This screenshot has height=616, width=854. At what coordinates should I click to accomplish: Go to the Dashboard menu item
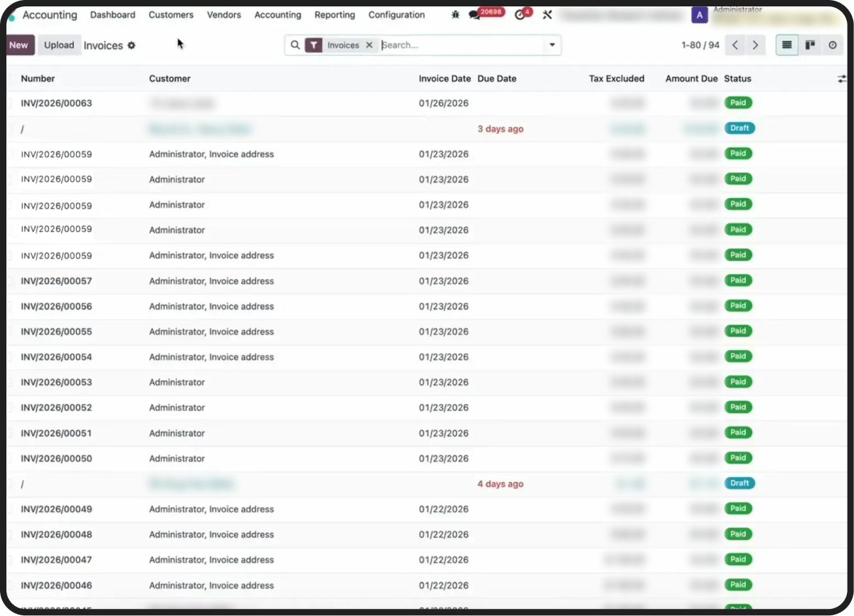click(x=112, y=15)
